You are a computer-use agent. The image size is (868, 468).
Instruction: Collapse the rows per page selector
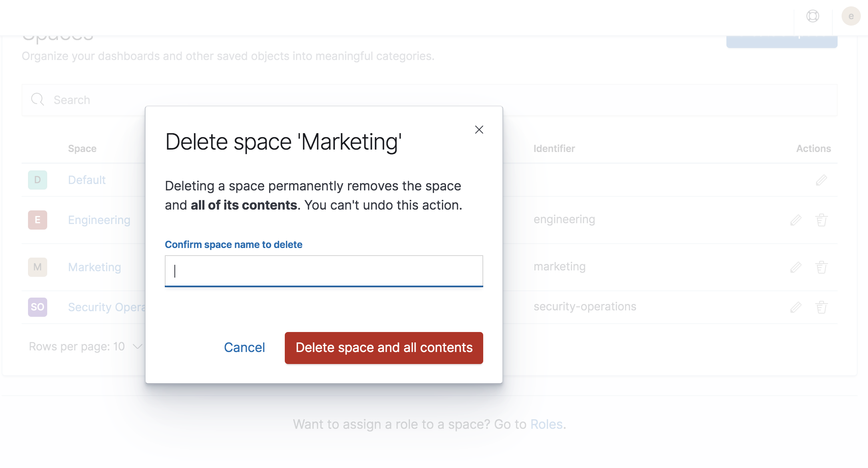pos(136,346)
